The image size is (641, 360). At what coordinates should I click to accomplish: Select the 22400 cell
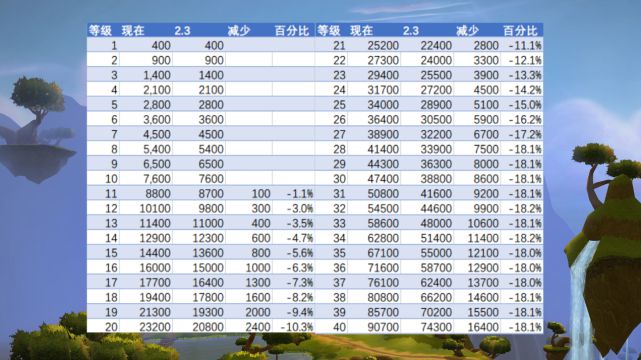436,45
